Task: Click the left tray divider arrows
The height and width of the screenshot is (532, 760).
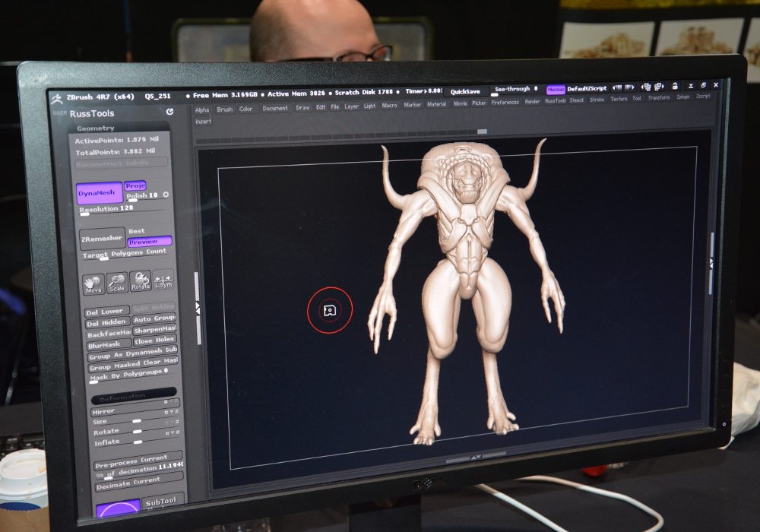Action: 198,308
